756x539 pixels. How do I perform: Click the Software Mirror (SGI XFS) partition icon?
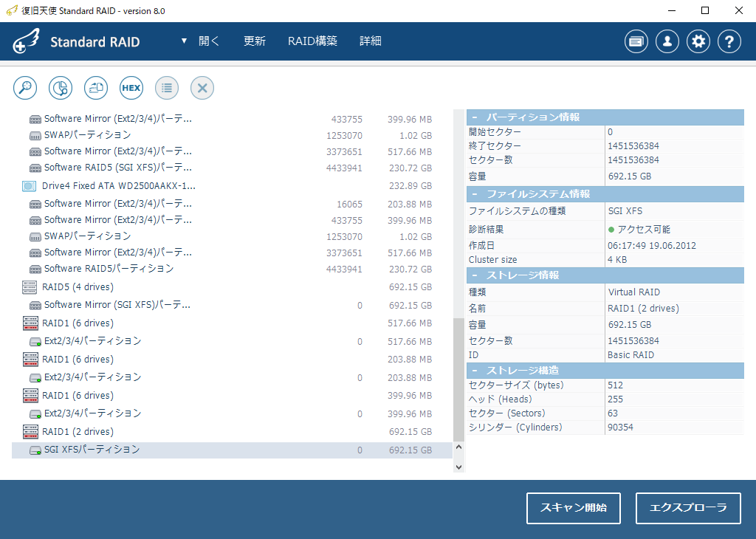(35, 305)
